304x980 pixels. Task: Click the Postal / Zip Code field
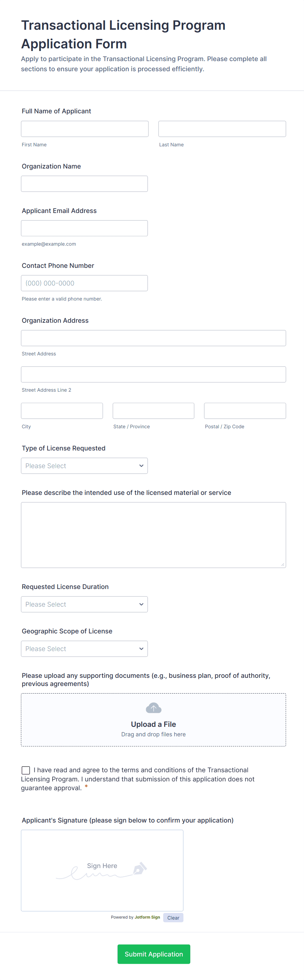(245, 411)
